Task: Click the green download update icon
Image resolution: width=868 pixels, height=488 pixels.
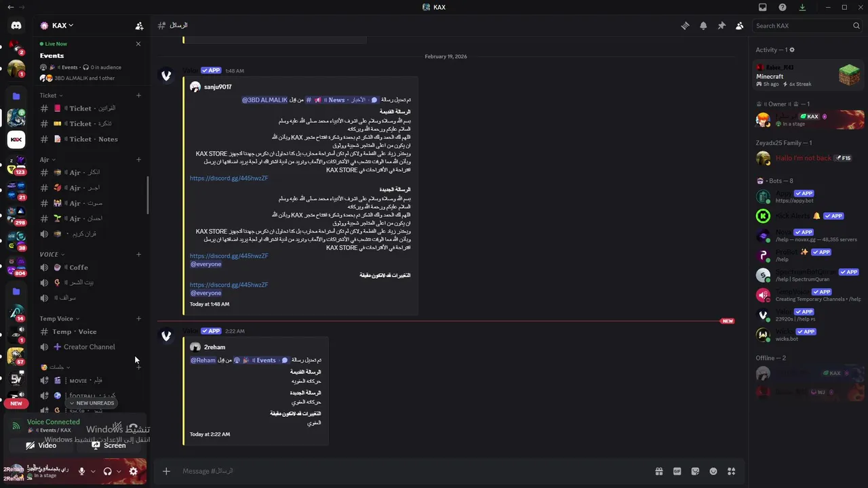Action: (803, 7)
